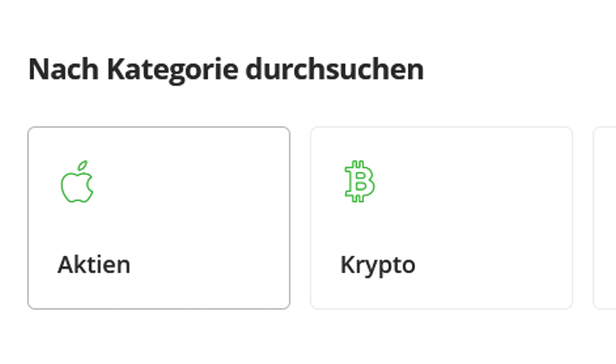This screenshot has width=616, height=364.
Task: Select the 'Aktien' text label
Action: (x=94, y=264)
